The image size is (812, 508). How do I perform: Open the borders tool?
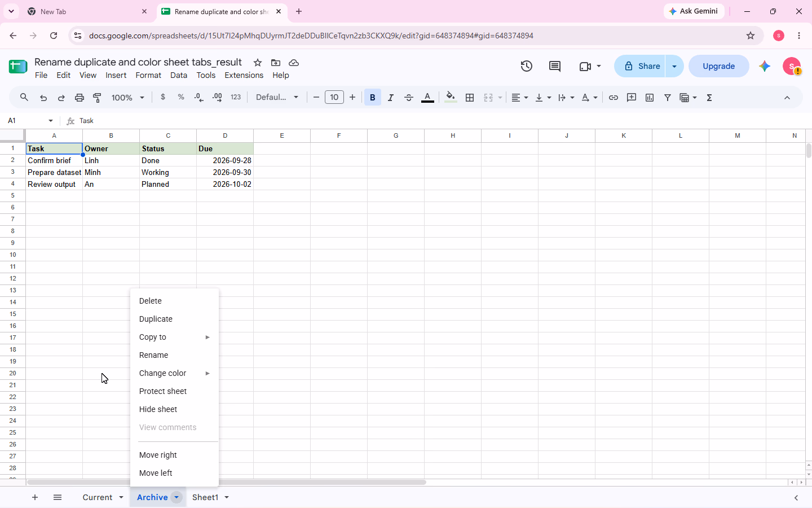pyautogui.click(x=470, y=98)
